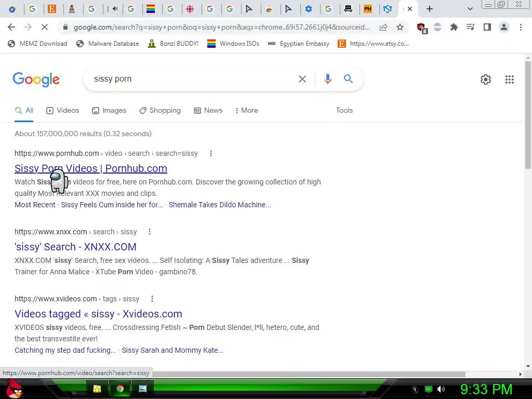This screenshot has width=532, height=399.
Task: Switch to the rainbow flag tab
Action: click(x=151, y=9)
